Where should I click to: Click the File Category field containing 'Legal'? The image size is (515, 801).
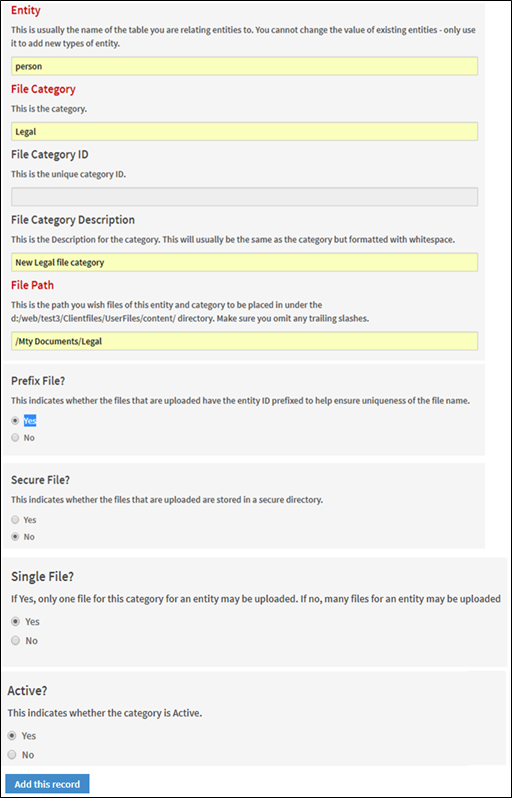coord(244,132)
